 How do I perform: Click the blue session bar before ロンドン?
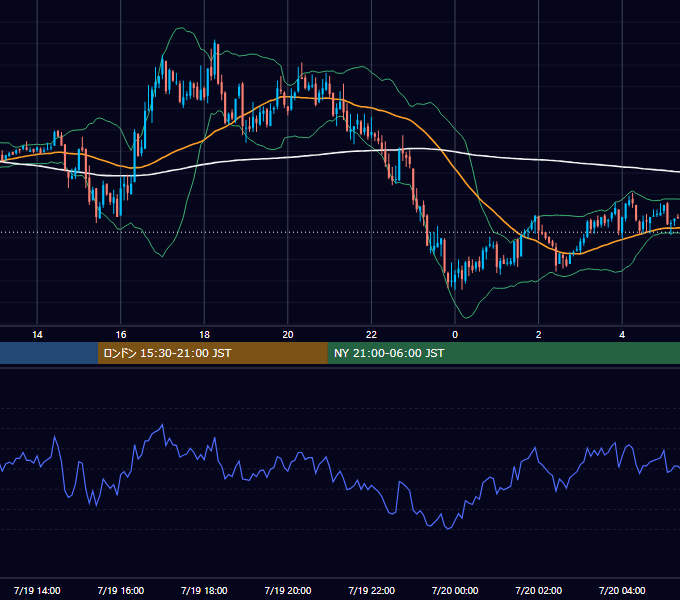tap(49, 353)
